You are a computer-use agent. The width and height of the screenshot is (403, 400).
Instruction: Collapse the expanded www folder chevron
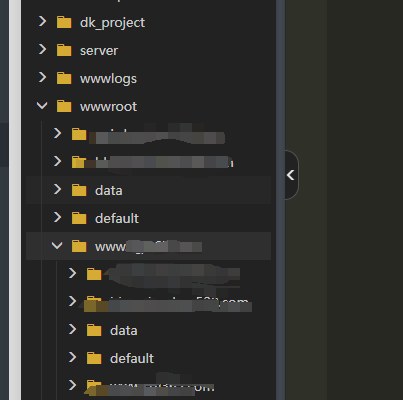pyautogui.click(x=57, y=246)
